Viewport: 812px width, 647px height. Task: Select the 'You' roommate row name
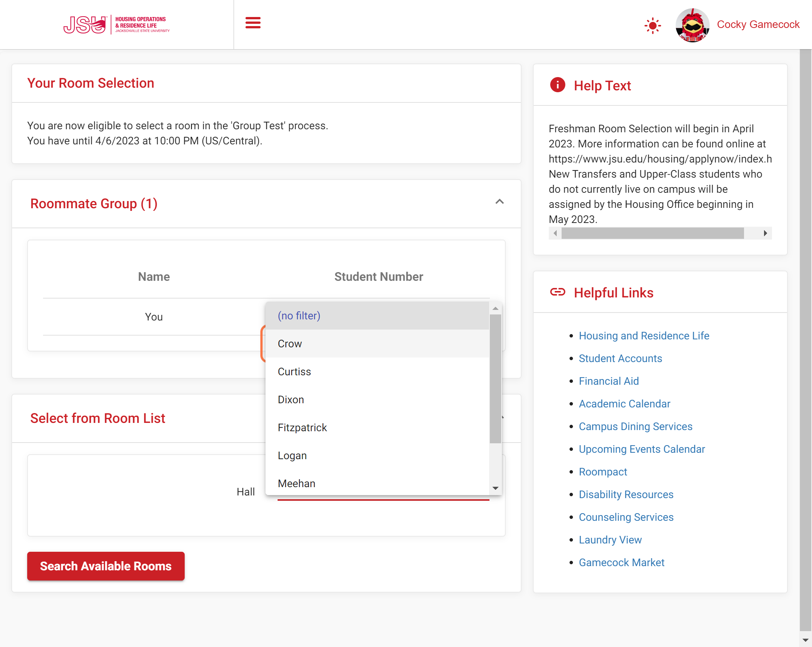point(154,317)
